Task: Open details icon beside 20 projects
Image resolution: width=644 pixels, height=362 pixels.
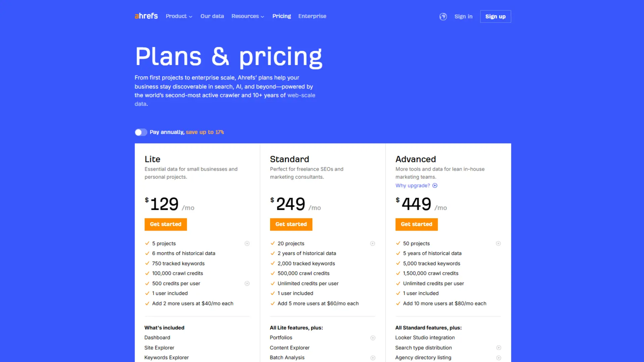Action: [x=373, y=243]
